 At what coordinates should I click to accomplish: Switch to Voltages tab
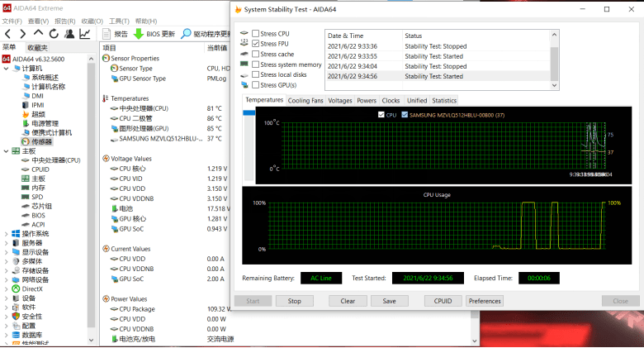(x=340, y=100)
